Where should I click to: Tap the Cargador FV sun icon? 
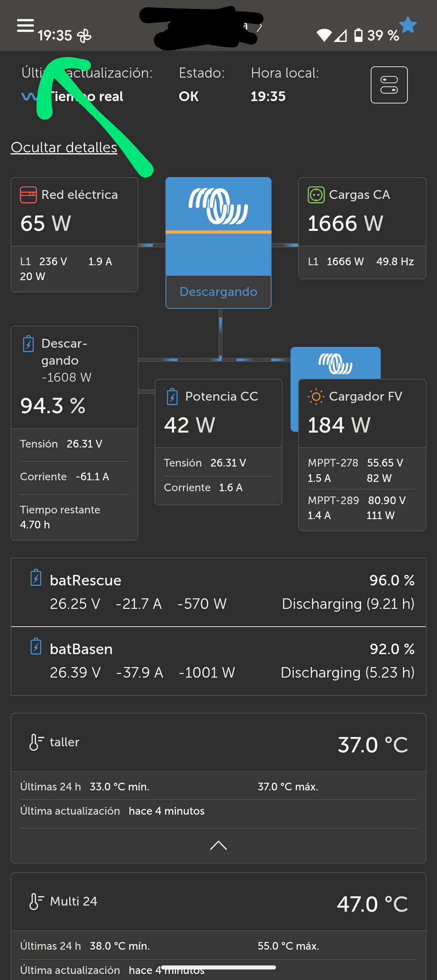316,397
